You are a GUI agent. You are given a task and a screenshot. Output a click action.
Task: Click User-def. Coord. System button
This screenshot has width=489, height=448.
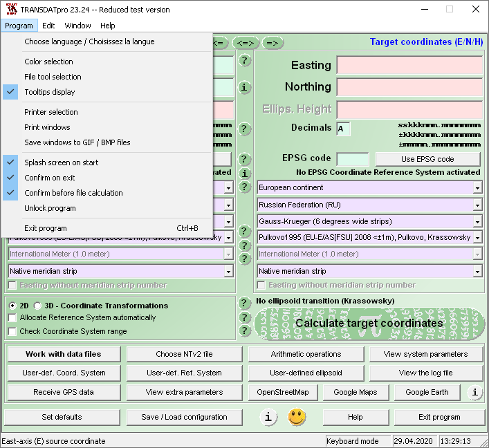(x=64, y=373)
